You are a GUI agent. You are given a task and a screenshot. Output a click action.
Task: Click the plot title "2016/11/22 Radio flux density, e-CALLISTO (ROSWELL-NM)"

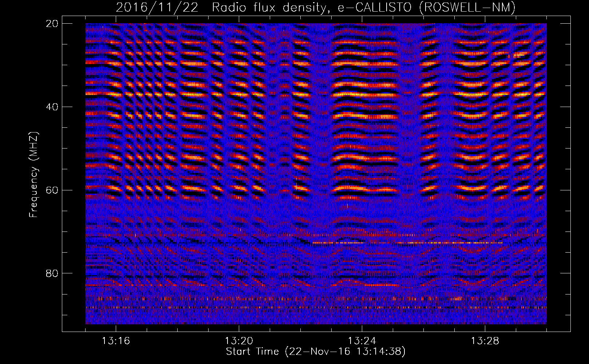point(316,7)
